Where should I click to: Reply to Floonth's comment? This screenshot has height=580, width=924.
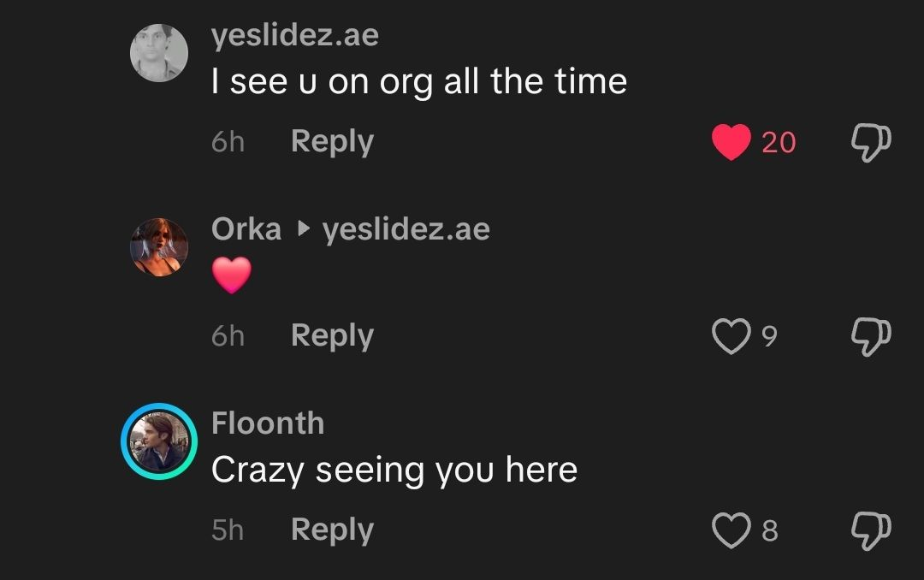click(332, 529)
